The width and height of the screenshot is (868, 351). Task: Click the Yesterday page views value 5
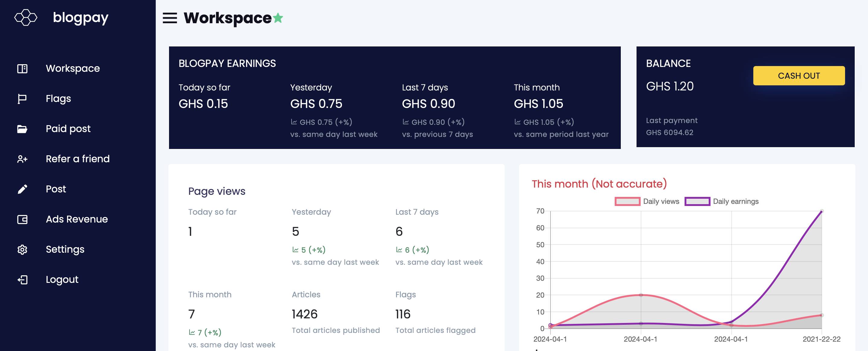click(295, 232)
